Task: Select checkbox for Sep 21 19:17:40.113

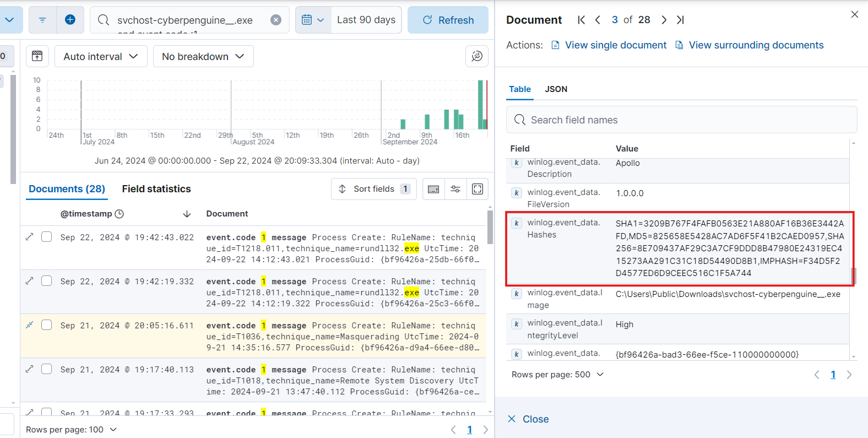Action: (47, 369)
